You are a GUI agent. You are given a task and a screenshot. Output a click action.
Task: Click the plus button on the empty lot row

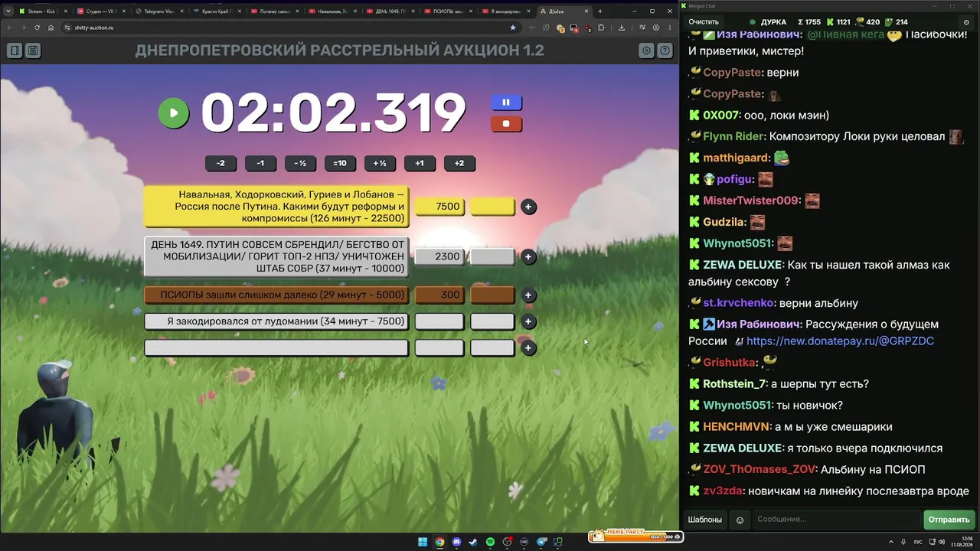pos(528,348)
